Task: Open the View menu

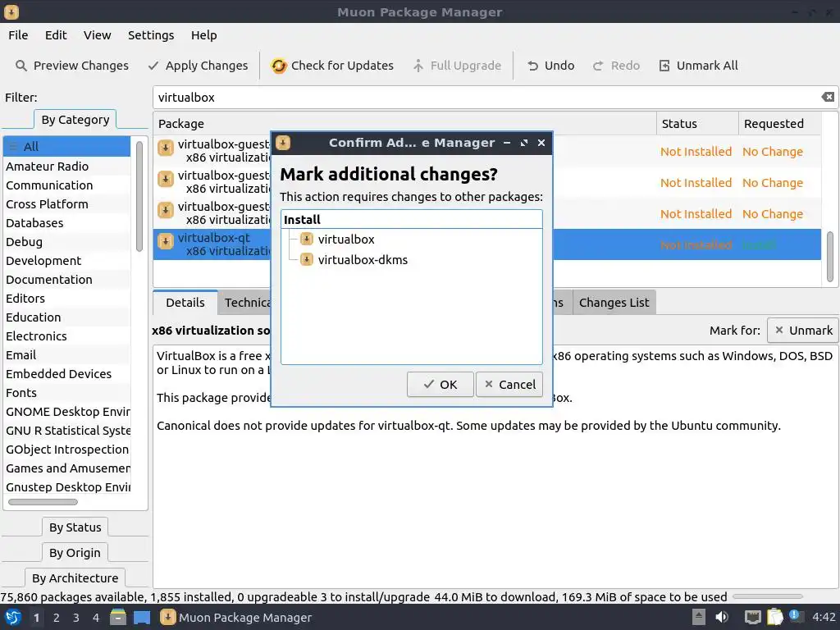Action: coord(97,35)
